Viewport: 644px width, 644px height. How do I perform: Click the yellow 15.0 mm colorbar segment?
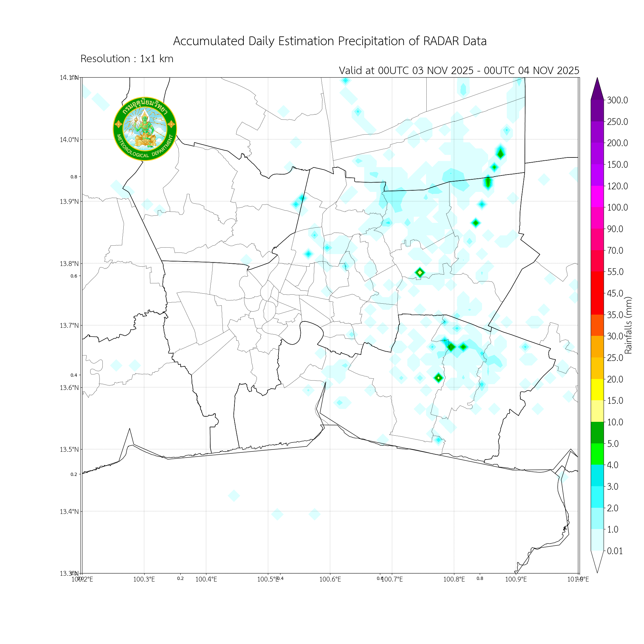[597, 390]
